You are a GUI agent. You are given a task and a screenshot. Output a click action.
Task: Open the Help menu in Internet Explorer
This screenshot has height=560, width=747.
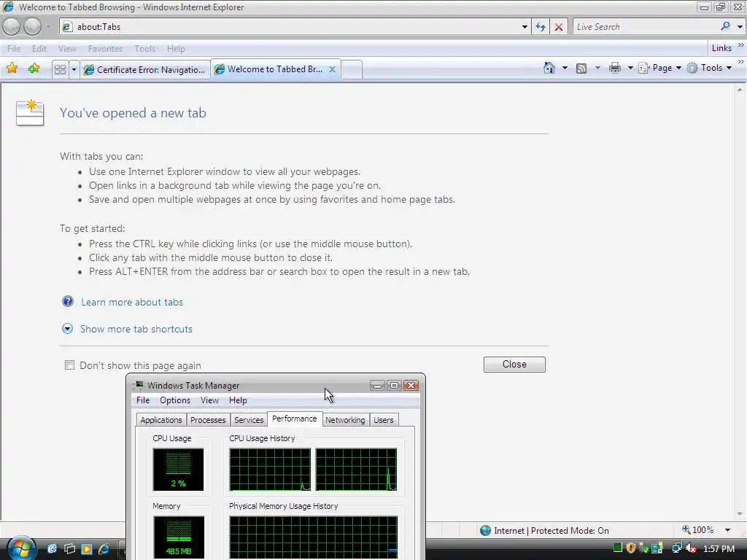click(x=176, y=49)
